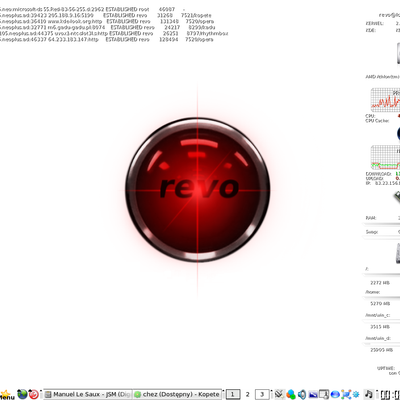Click the speaker volume tray icon
This screenshot has width=400, height=400.
tap(302, 394)
